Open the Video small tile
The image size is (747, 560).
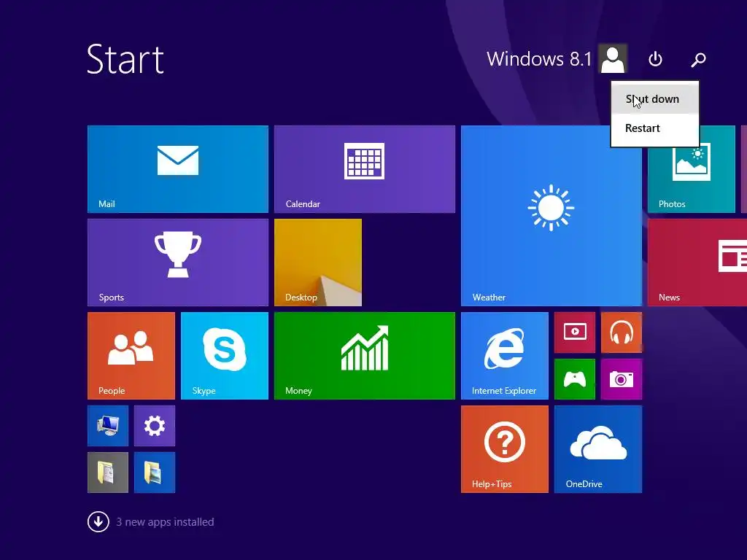point(575,332)
